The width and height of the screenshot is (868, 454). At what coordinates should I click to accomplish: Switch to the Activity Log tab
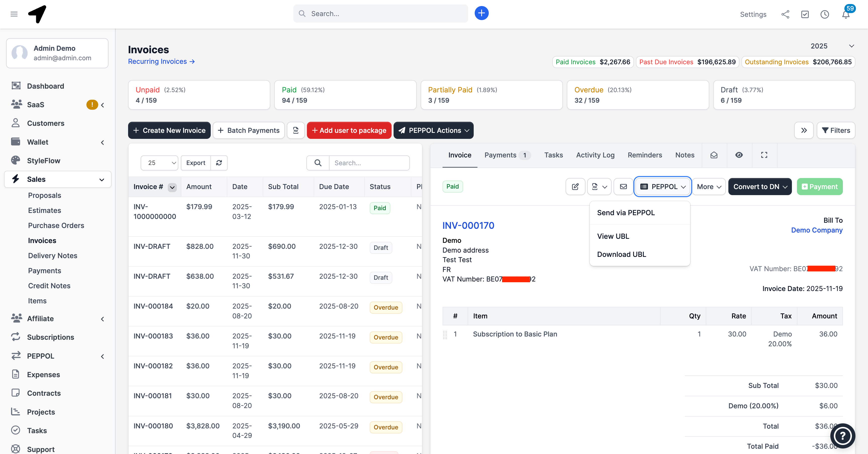click(x=595, y=155)
